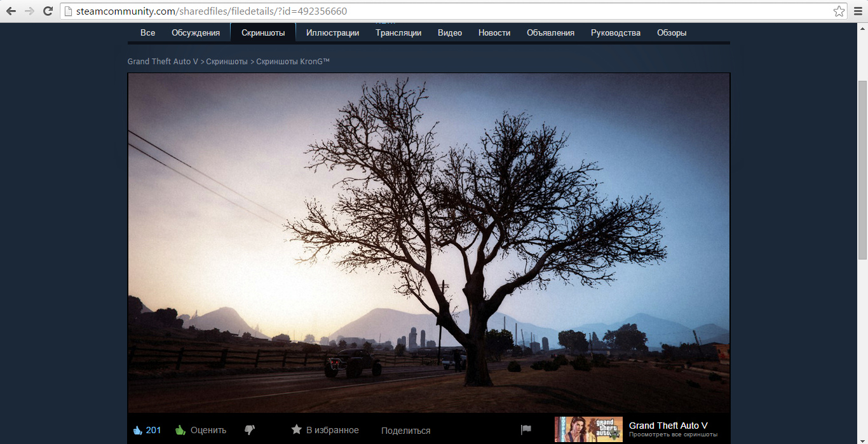The image size is (868, 444).
Task: Open the Новости tab
Action: coord(494,33)
